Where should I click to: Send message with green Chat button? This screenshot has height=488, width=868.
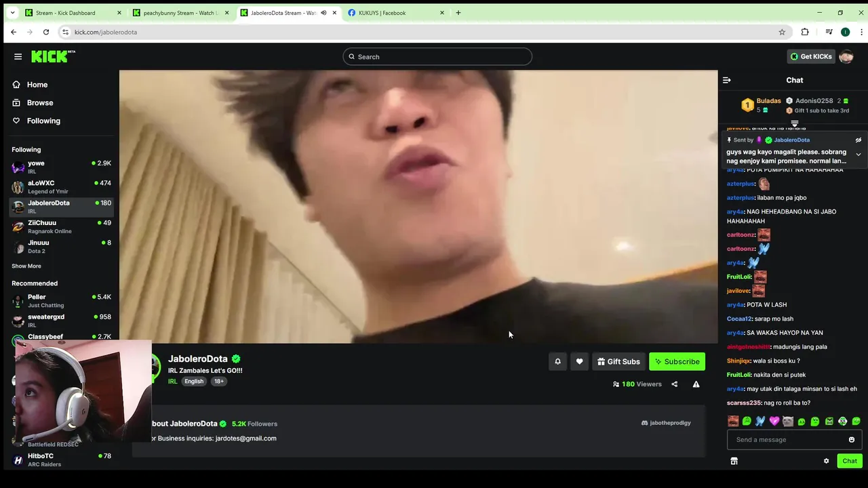coord(850,461)
